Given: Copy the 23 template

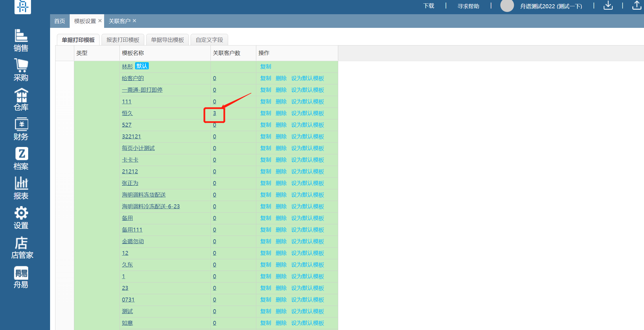Looking at the screenshot, I should click(x=266, y=288).
